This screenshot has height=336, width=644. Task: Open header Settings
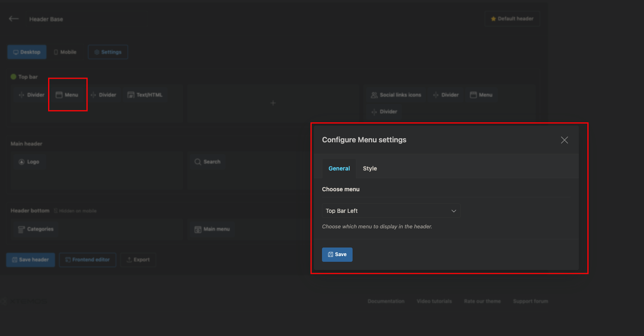click(108, 52)
